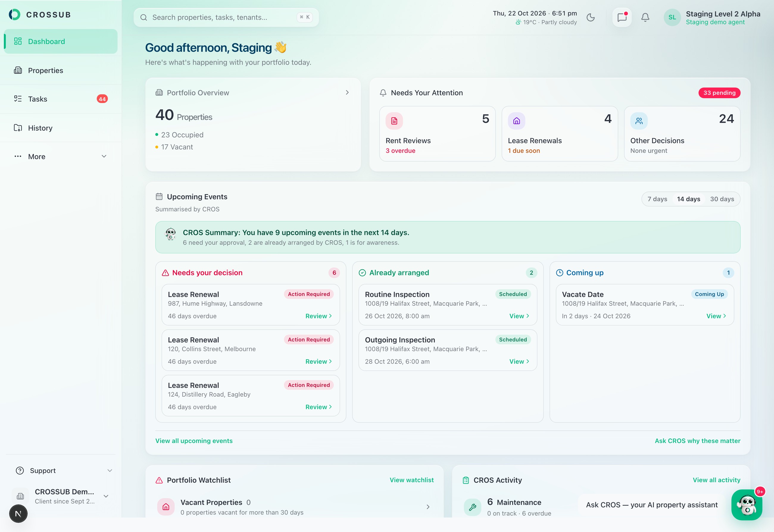Open Portfolio Overview arrow chevron
Viewport: 774px width, 532px height.
pos(347,92)
